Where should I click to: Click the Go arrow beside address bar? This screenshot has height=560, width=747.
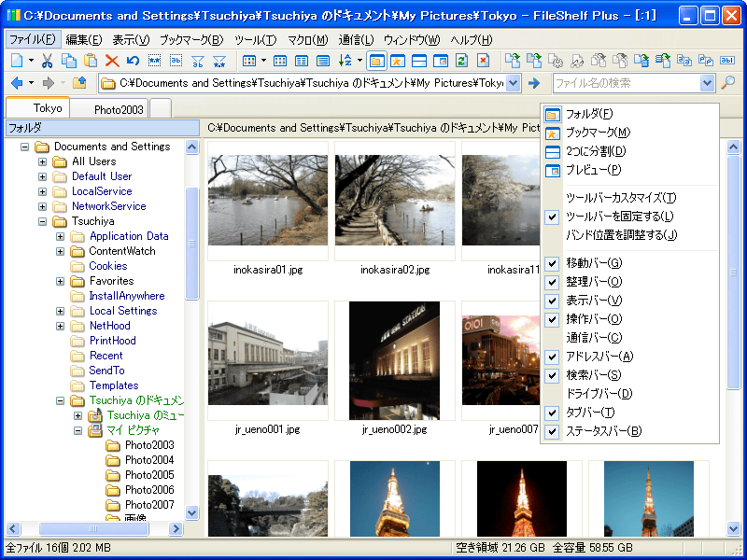pos(534,83)
